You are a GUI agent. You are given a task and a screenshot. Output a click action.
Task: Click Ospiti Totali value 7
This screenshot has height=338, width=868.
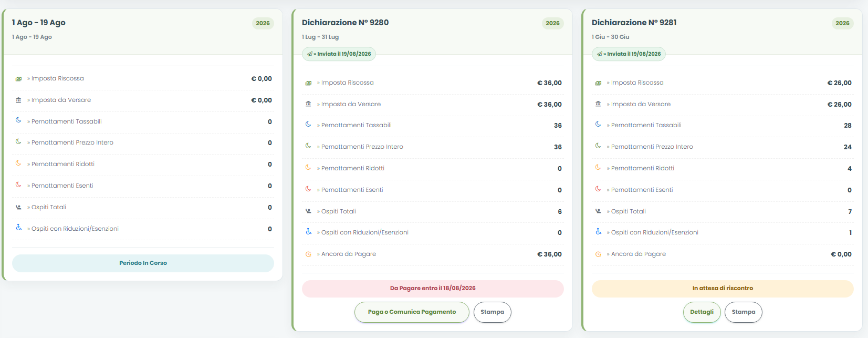850,212
